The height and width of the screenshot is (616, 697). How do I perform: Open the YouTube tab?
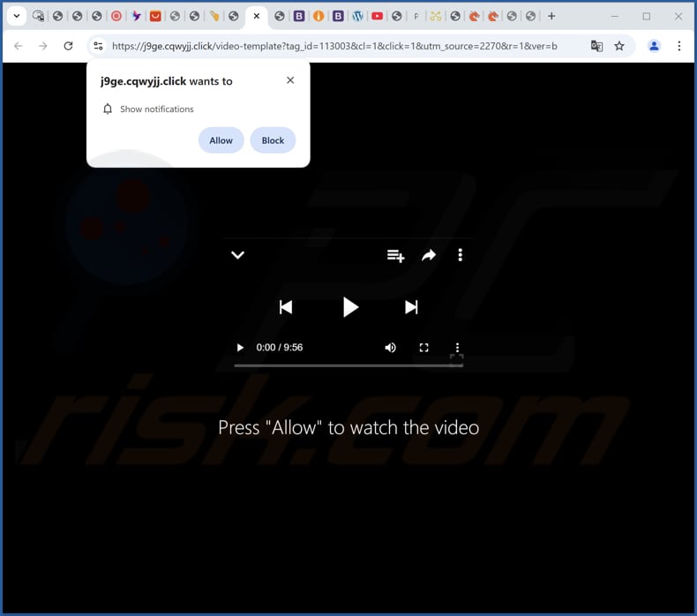[377, 16]
